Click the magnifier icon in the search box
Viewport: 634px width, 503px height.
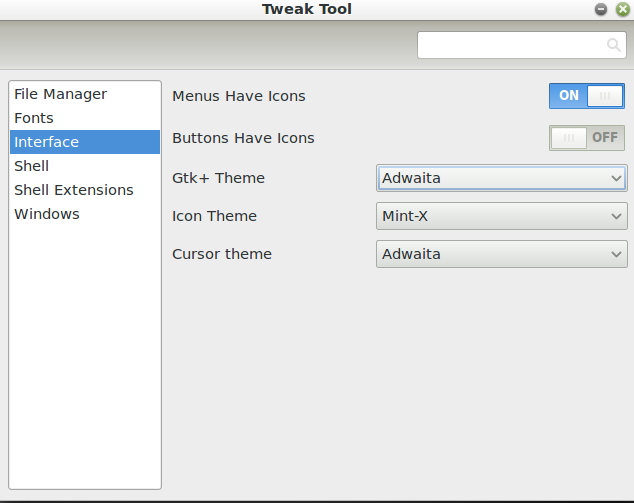[613, 45]
